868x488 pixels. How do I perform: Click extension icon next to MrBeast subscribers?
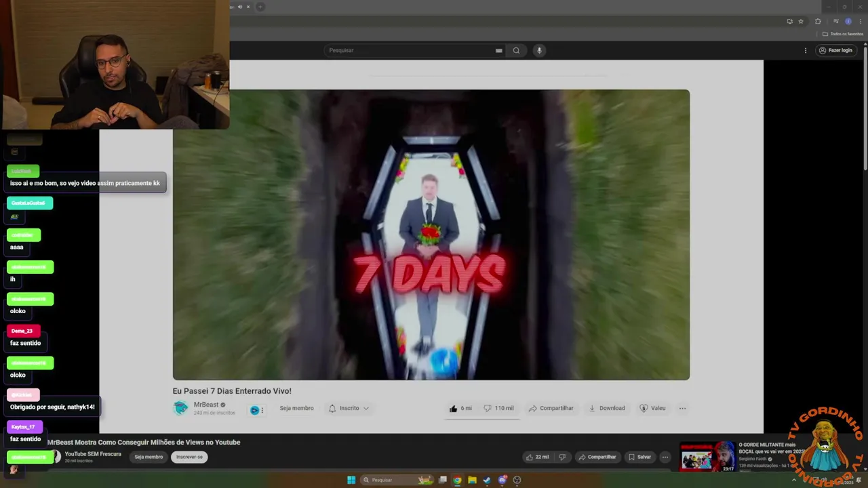coord(254,410)
